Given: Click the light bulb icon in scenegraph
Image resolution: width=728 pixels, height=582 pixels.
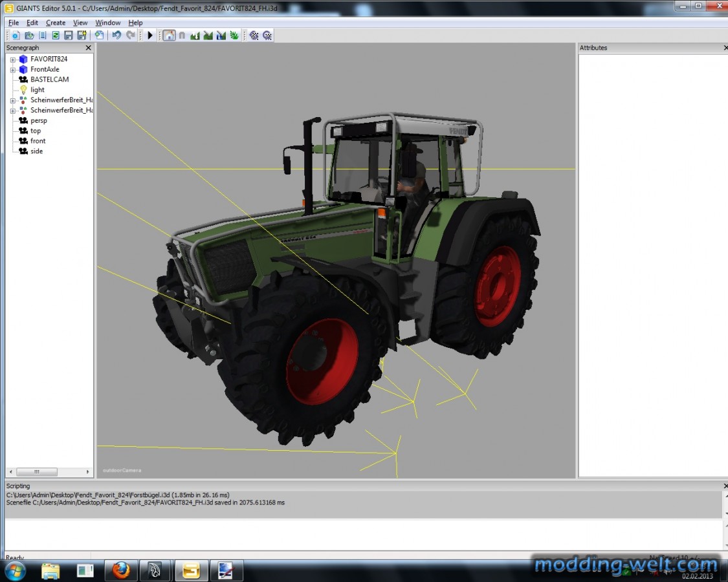Looking at the screenshot, I should 23,90.
